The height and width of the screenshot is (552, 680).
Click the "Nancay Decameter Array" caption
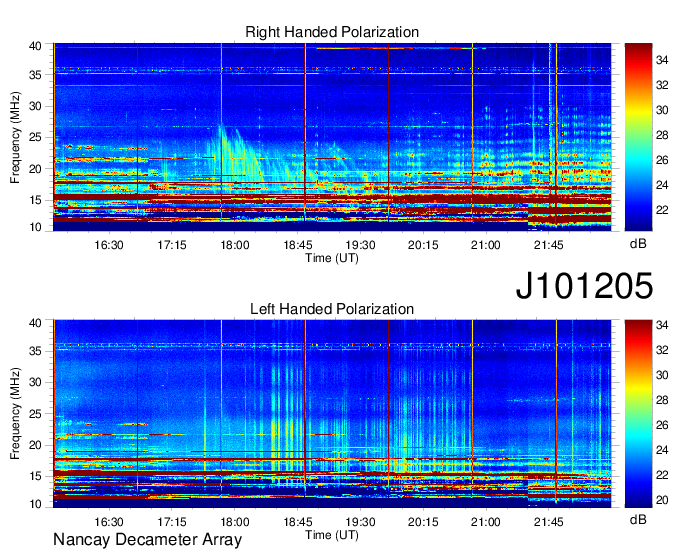[147, 539]
